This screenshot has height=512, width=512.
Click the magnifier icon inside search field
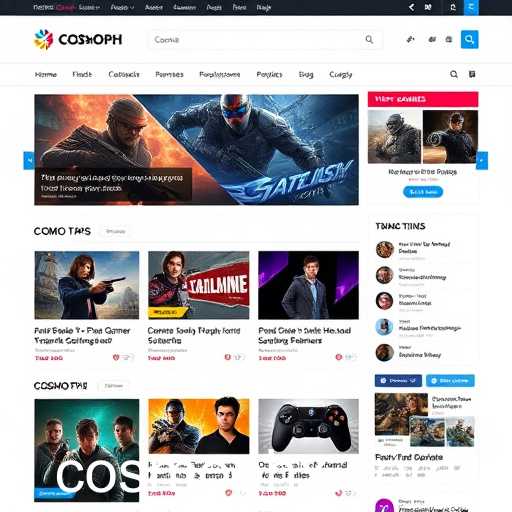coord(369,39)
